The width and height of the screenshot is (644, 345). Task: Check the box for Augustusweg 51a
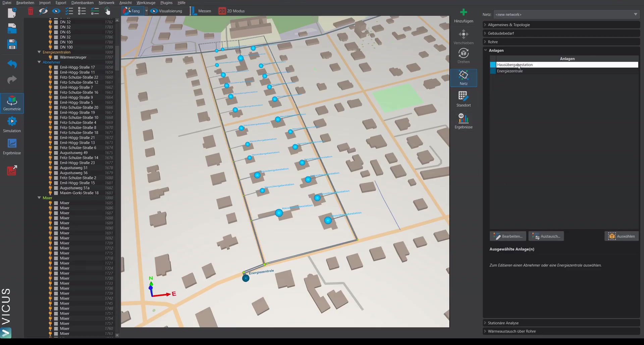point(56,188)
